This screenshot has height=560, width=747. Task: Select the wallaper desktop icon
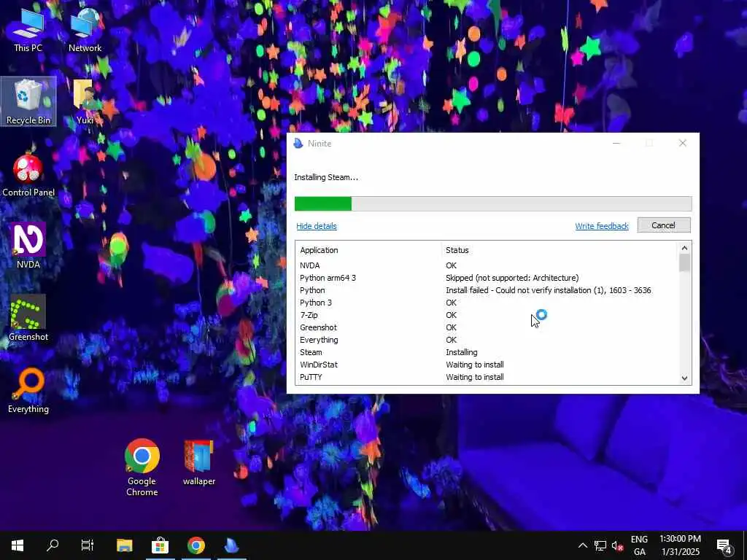tap(198, 462)
